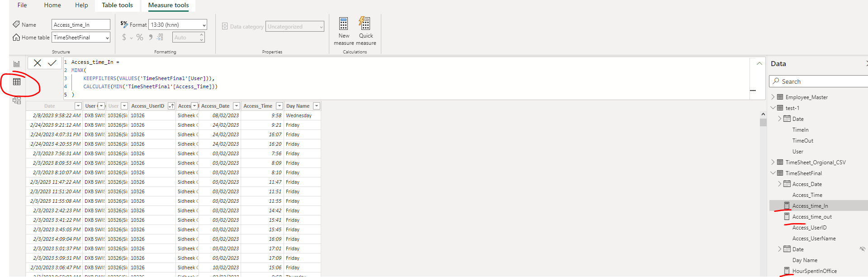Screen dimensions: 868x277
Task: Open the File menu
Action: (22, 5)
